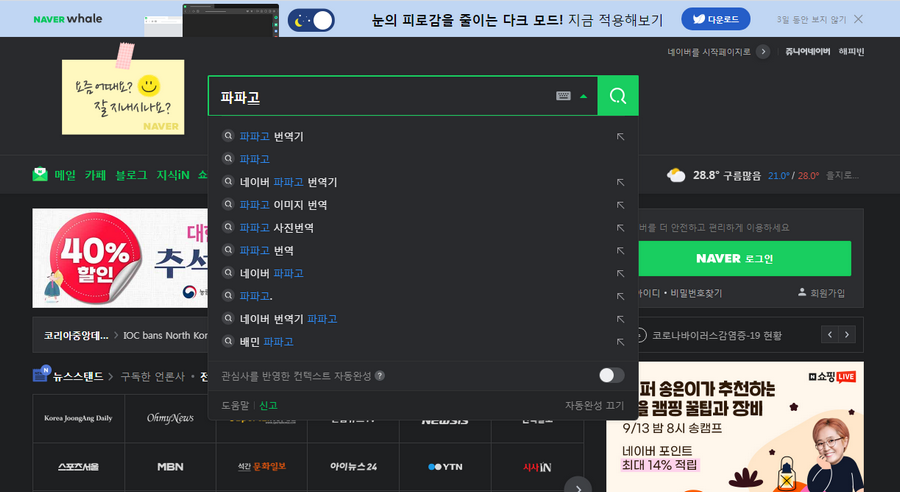Image resolution: width=900 pixels, height=492 pixels.
Task: Click IOC bans North Korea headline
Action: click(165, 335)
